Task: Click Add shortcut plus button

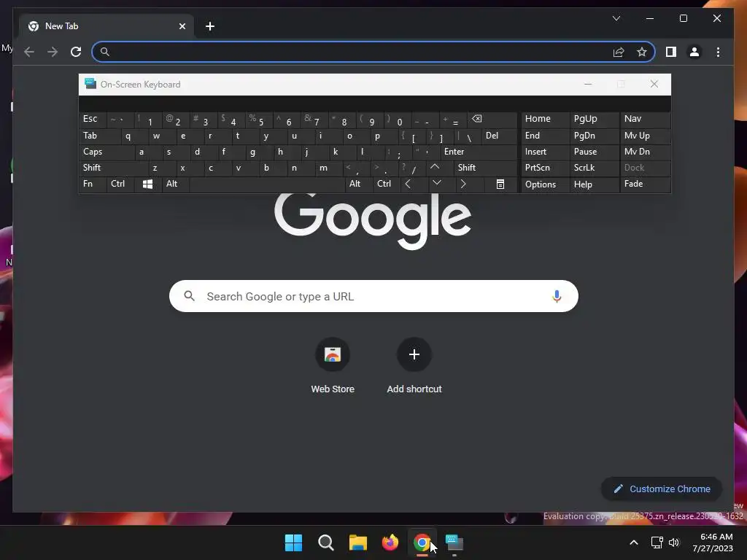Action: (x=414, y=354)
